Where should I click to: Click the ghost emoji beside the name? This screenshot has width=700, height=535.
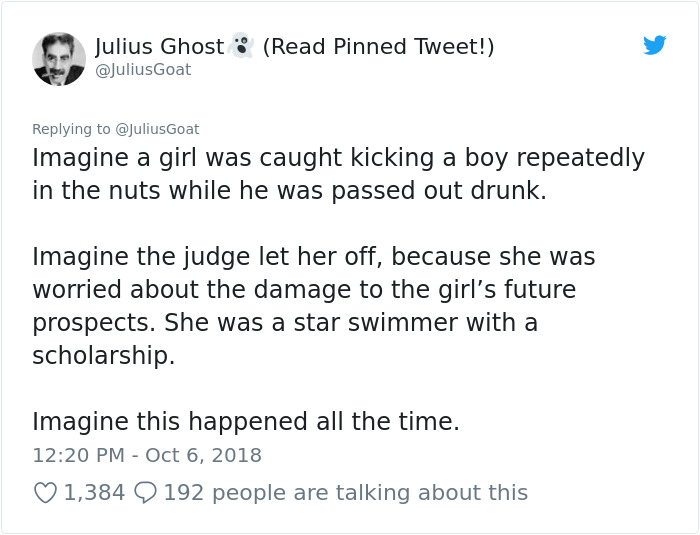(240, 46)
